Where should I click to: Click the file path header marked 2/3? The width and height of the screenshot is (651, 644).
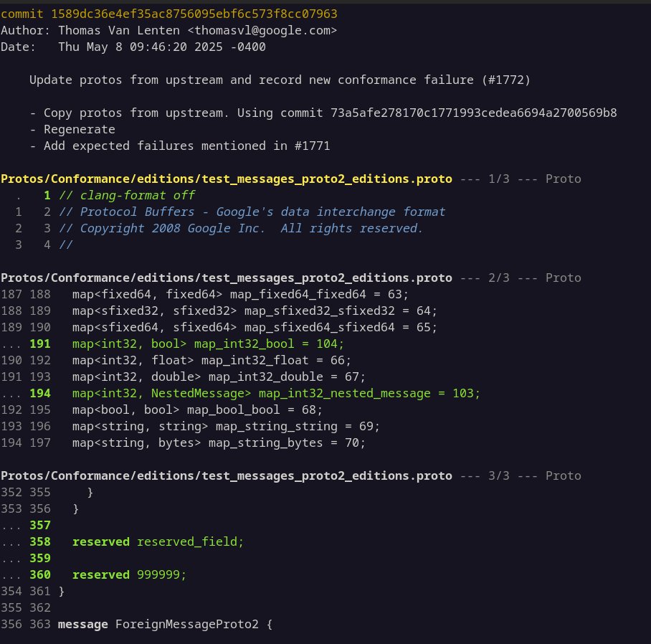(x=227, y=278)
